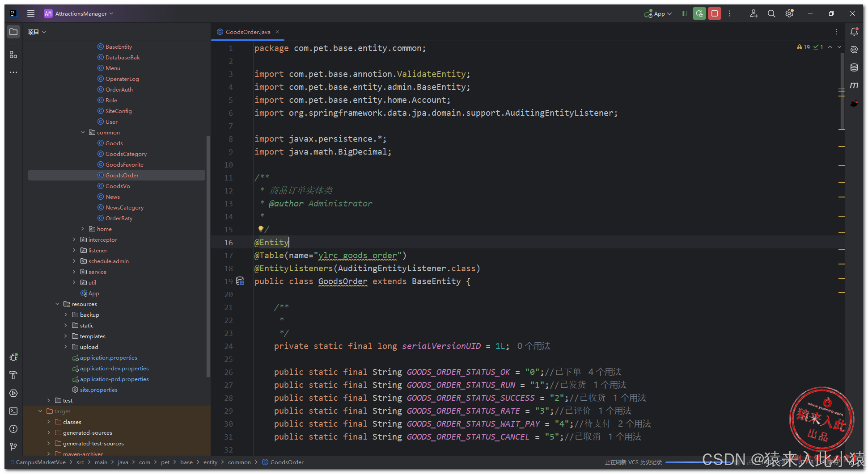This screenshot has height=474, width=868.
Task: Open the Terminal tool window
Action: click(13, 411)
